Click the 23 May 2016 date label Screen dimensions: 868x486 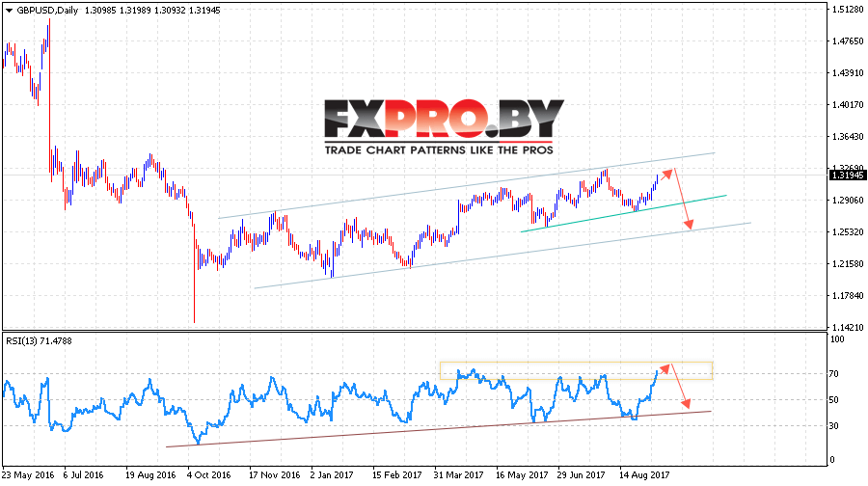pyautogui.click(x=28, y=475)
